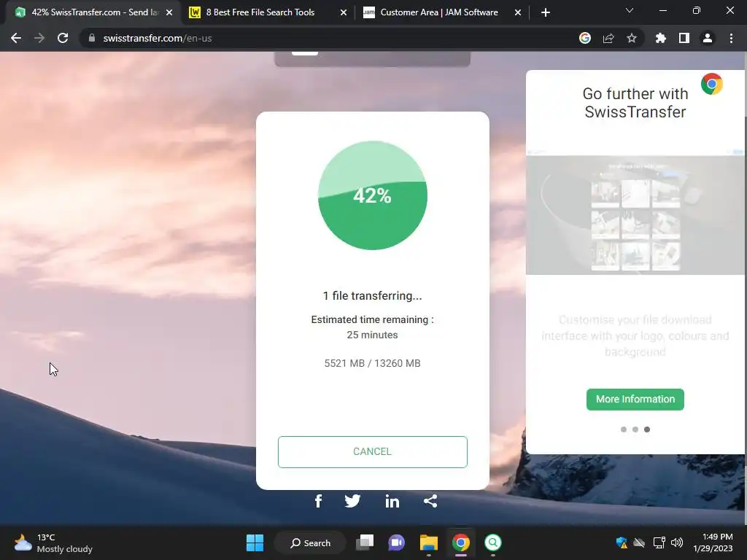Open the green search app on taskbar
Viewport: 747px width, 560px height.
pos(493,542)
